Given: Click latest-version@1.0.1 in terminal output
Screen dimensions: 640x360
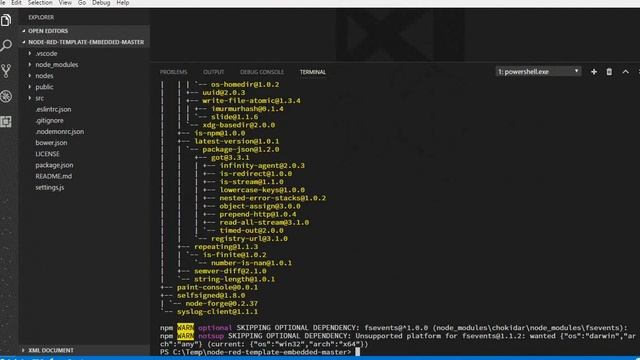Looking at the screenshot, I should (236, 141).
